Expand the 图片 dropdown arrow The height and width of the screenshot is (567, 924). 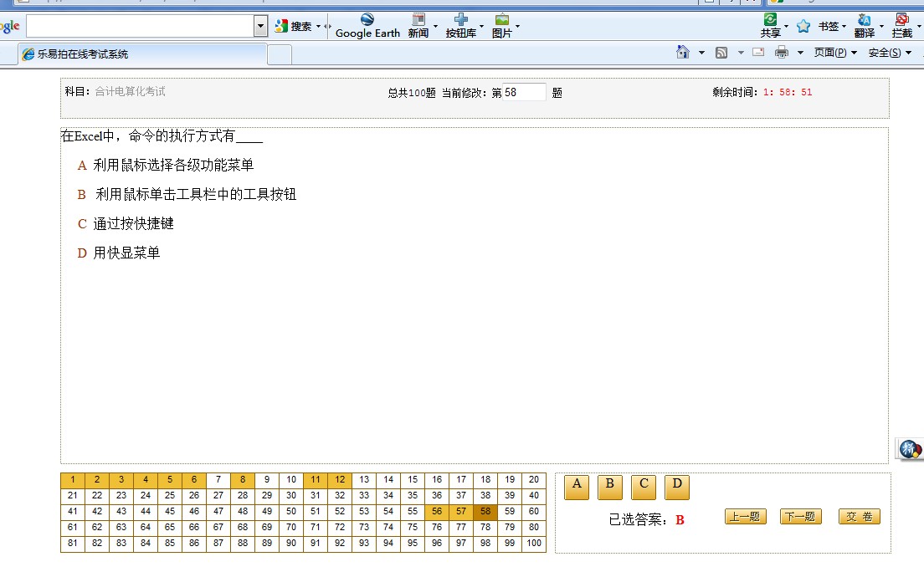point(517,26)
